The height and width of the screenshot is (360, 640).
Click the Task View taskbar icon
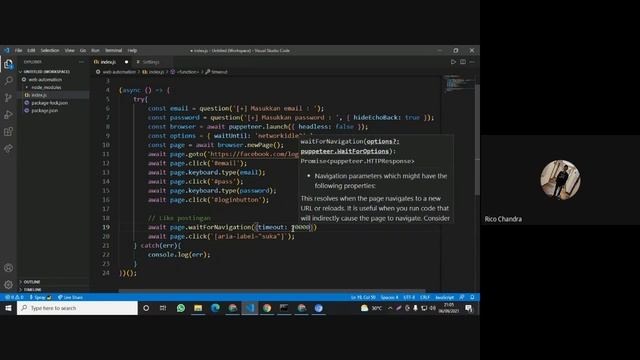(163, 308)
